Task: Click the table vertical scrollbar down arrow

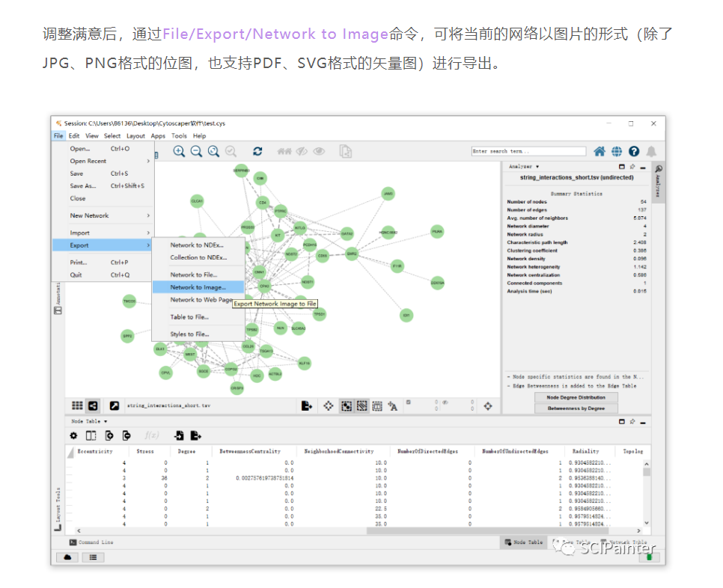Action: 647,523
